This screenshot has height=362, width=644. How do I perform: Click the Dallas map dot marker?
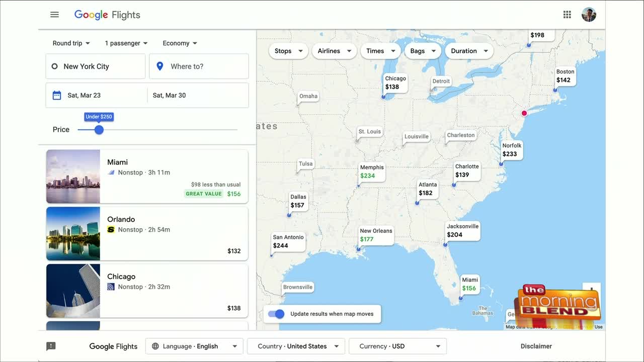(x=289, y=215)
